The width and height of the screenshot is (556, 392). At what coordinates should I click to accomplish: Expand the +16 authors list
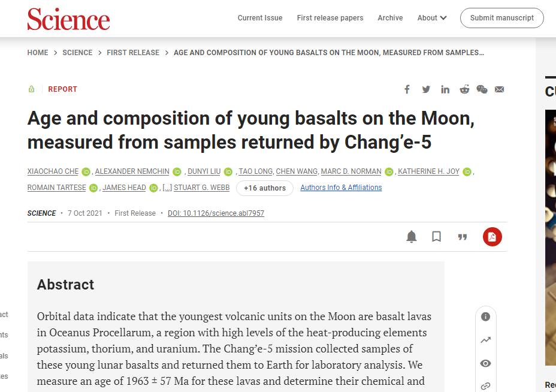coord(265,188)
